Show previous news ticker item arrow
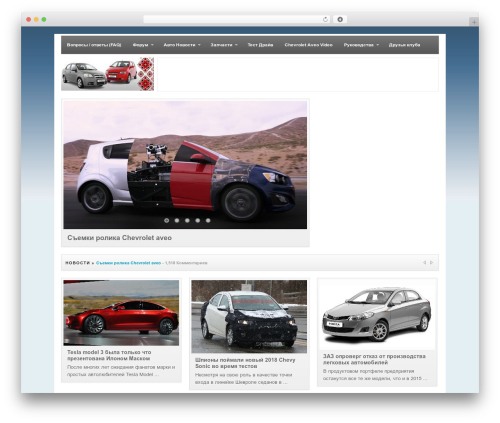This screenshot has width=500, height=423. 424,263
